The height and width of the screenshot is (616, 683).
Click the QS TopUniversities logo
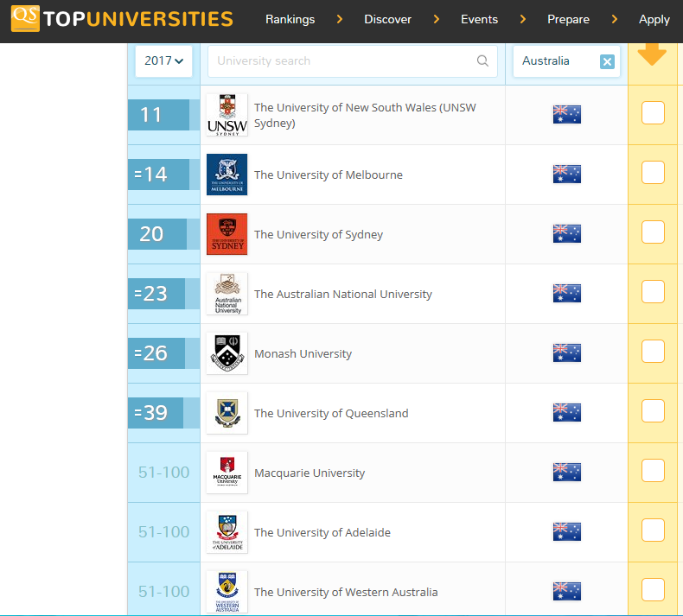(x=122, y=19)
